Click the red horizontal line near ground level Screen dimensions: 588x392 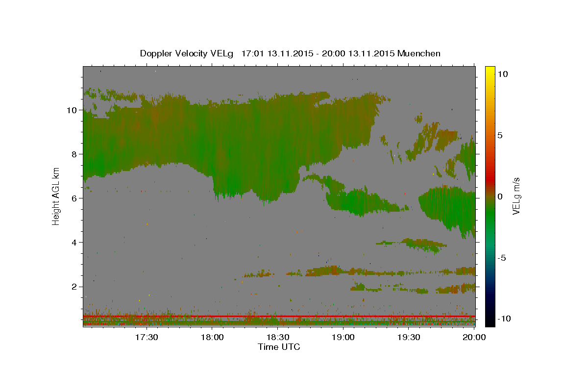point(279,317)
